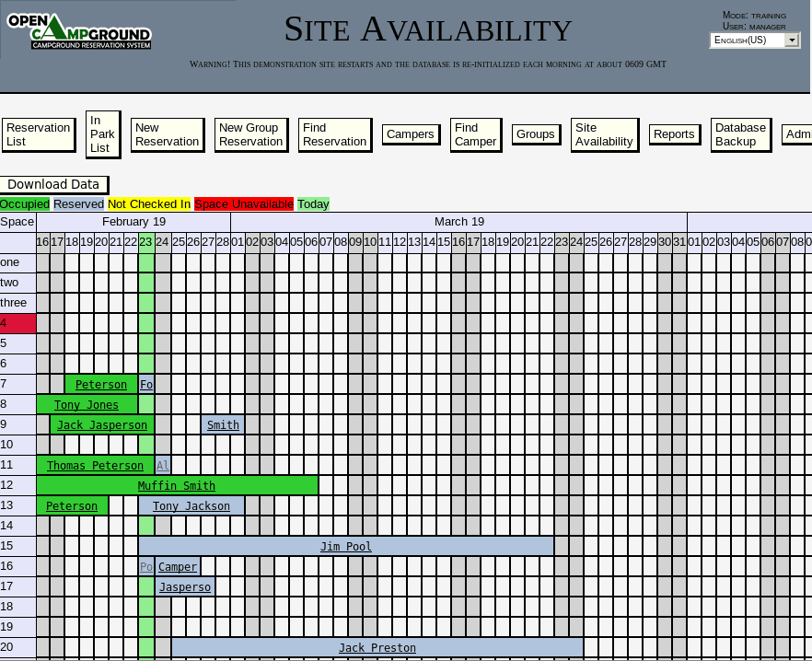Select the Smith reservation on space 9
This screenshot has height=661, width=812.
[x=223, y=424]
